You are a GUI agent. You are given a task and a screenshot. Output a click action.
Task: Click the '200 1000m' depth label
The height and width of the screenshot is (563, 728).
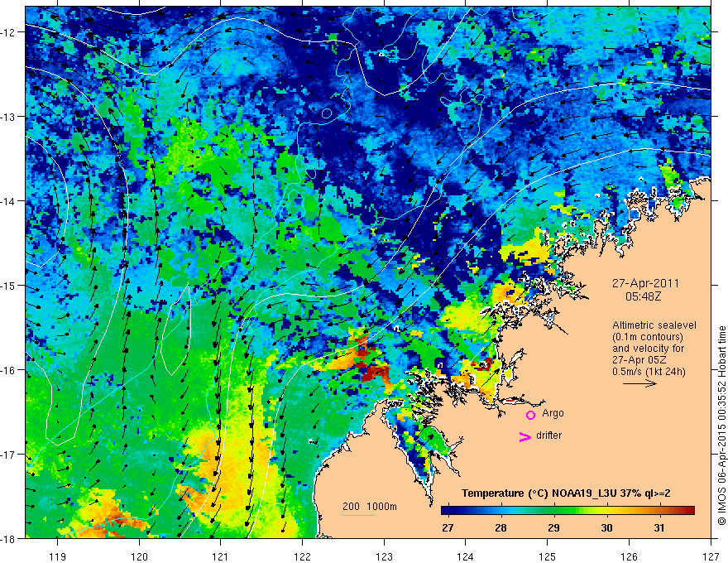tap(370, 507)
